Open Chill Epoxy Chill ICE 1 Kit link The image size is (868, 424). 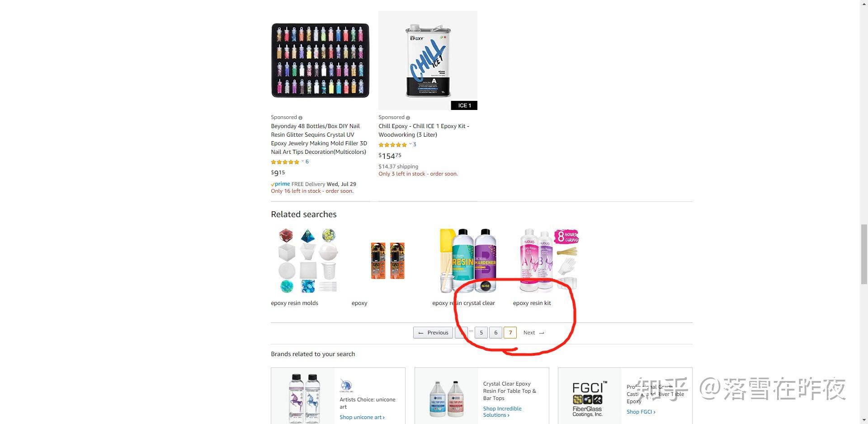(424, 130)
